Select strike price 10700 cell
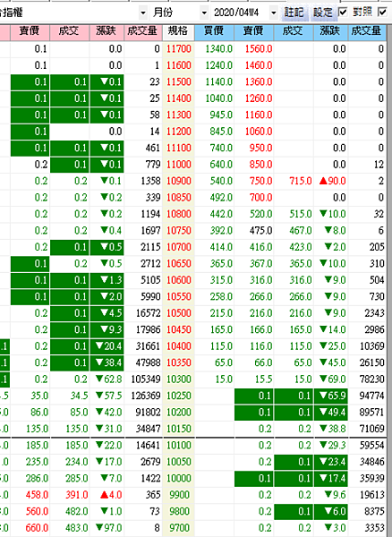Viewport: 392px width, 537px height. coord(178,247)
